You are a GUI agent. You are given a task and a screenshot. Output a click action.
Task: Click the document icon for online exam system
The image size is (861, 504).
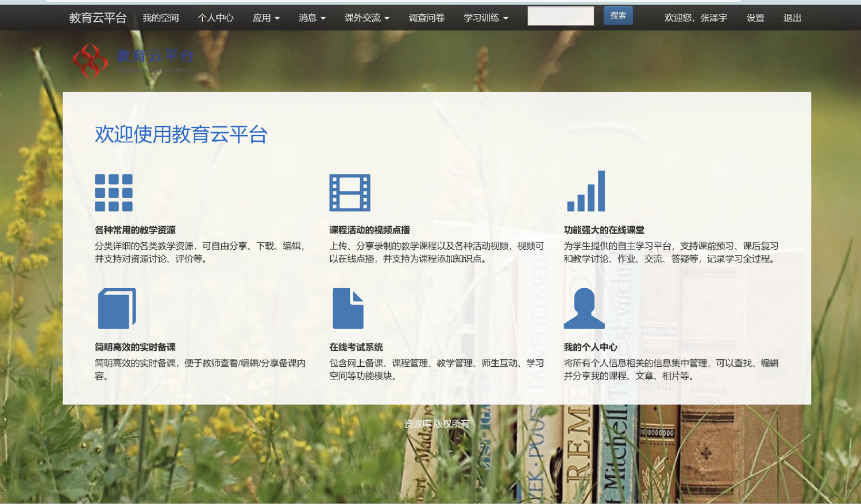point(348,309)
